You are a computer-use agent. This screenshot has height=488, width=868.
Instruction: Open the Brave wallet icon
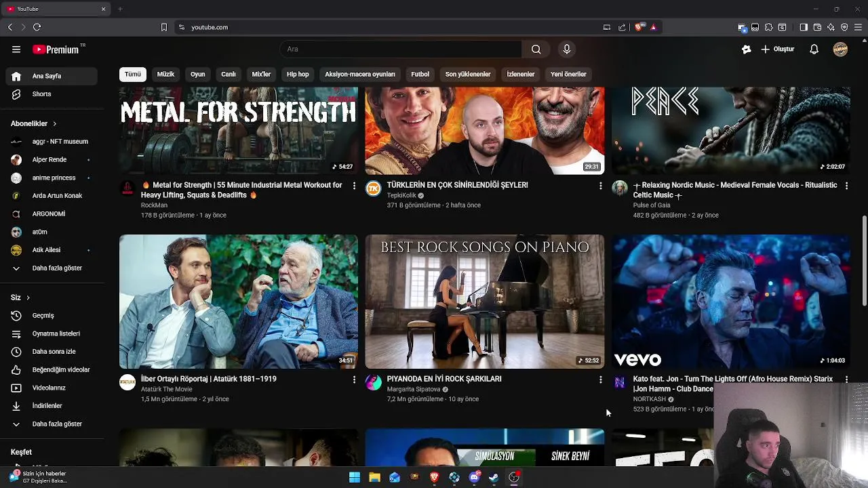pyautogui.click(x=817, y=27)
